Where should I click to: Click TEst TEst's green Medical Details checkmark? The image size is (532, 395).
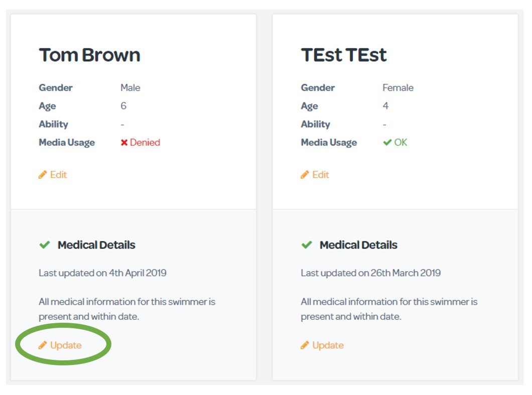307,245
